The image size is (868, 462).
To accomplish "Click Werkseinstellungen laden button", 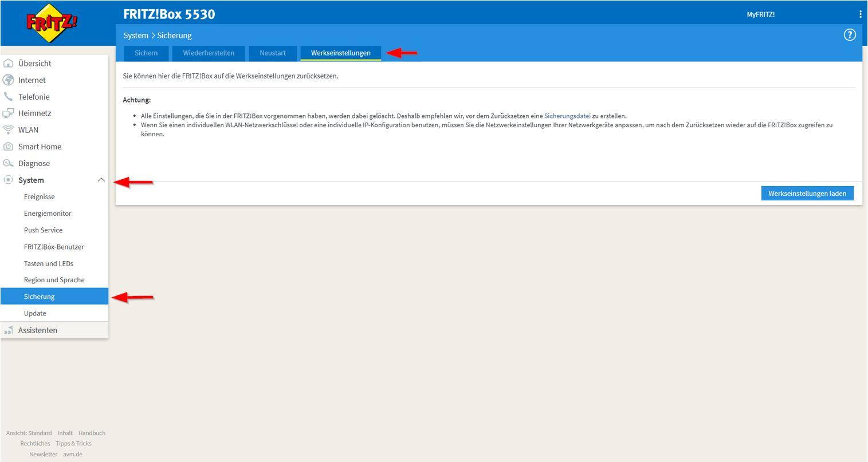I will pos(807,194).
